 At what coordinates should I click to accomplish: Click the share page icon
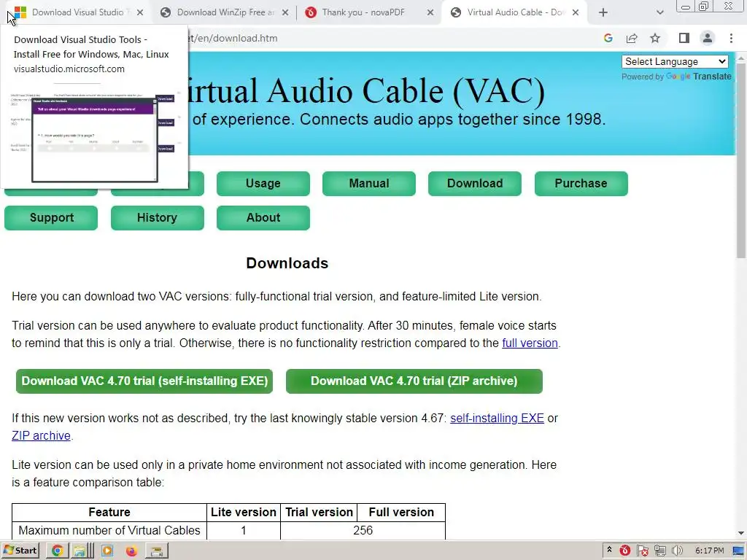632,38
